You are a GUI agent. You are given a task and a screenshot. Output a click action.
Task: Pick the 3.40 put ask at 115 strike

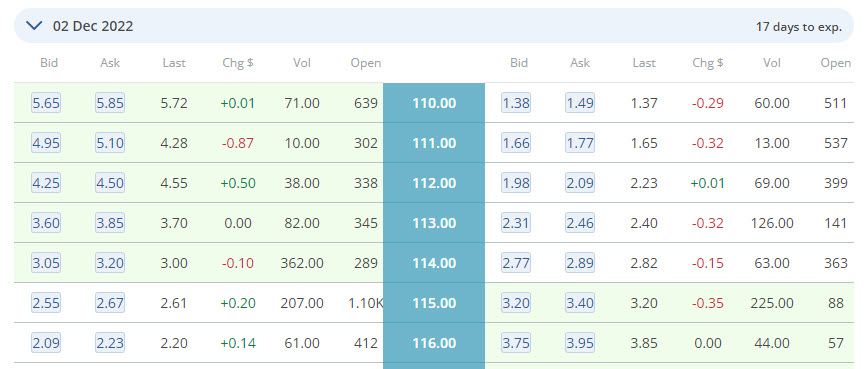(580, 303)
